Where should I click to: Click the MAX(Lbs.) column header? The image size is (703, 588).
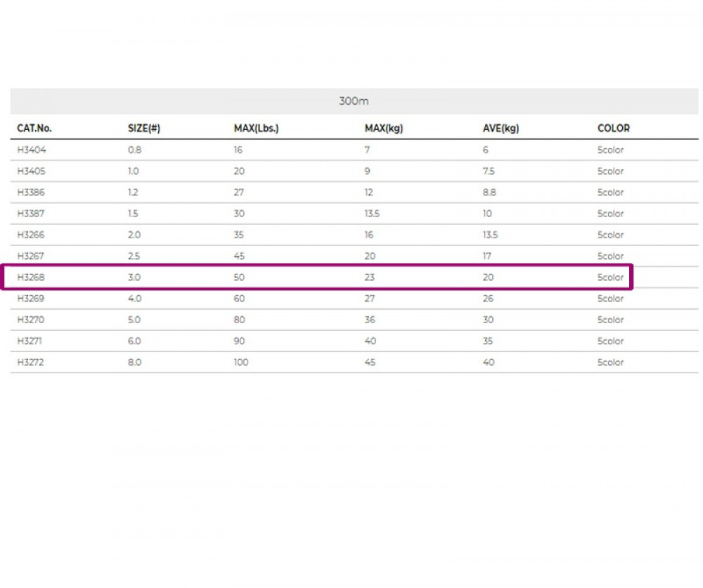256,129
